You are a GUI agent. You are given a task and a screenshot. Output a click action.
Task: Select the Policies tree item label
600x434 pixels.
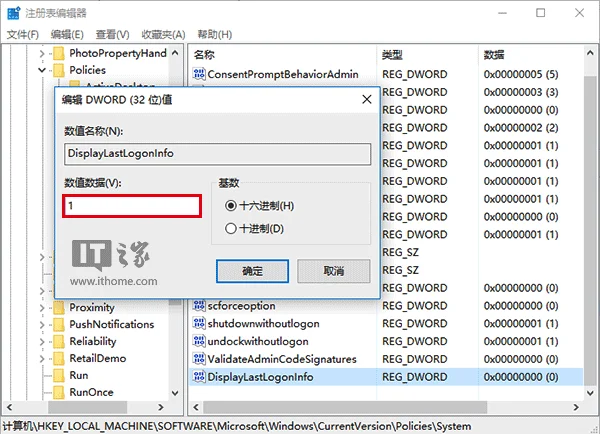click(x=88, y=70)
